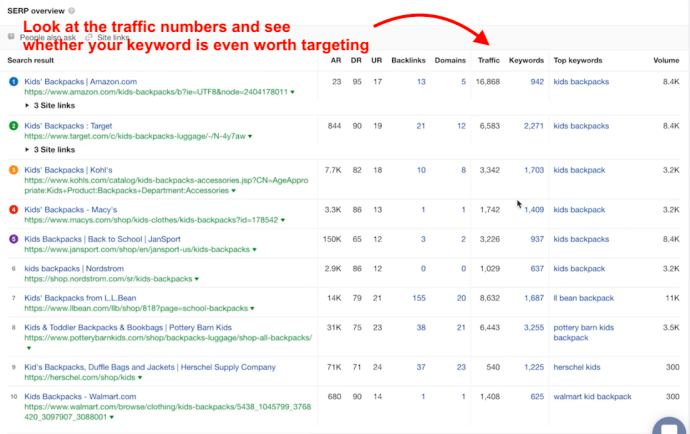
Task: Open Kids' Backpacks | Amazon.com title link
Action: pyautogui.click(x=81, y=81)
